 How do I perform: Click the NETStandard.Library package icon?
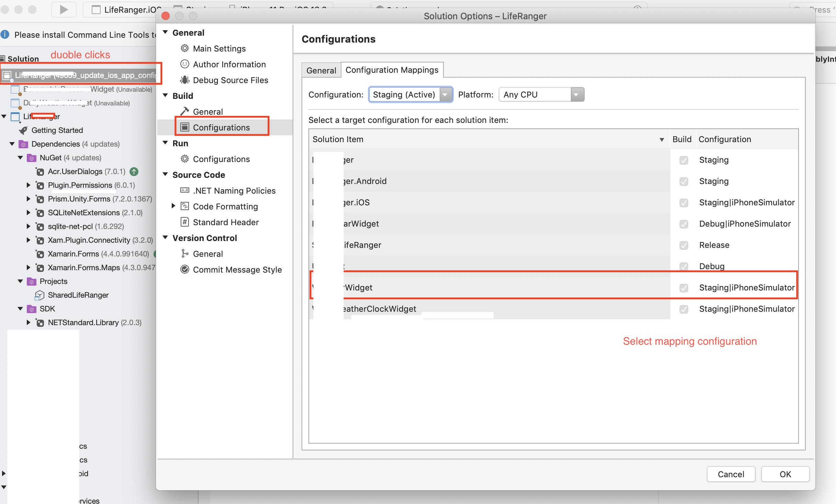[x=40, y=323]
